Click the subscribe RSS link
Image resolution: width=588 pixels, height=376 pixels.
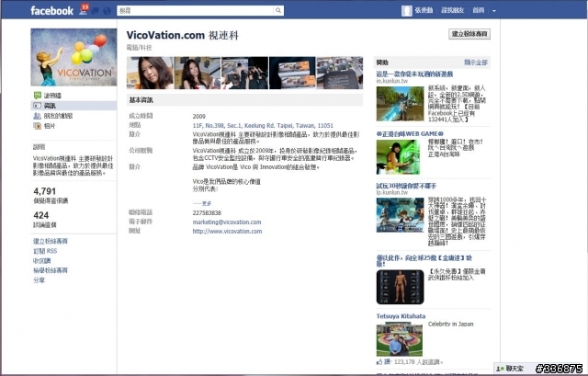[45, 251]
